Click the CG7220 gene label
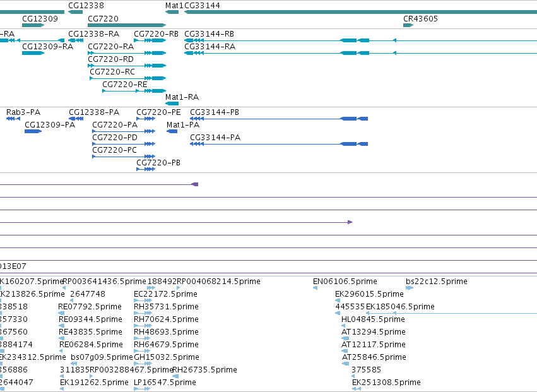Viewport: 537px width, 392px height. click(x=103, y=18)
